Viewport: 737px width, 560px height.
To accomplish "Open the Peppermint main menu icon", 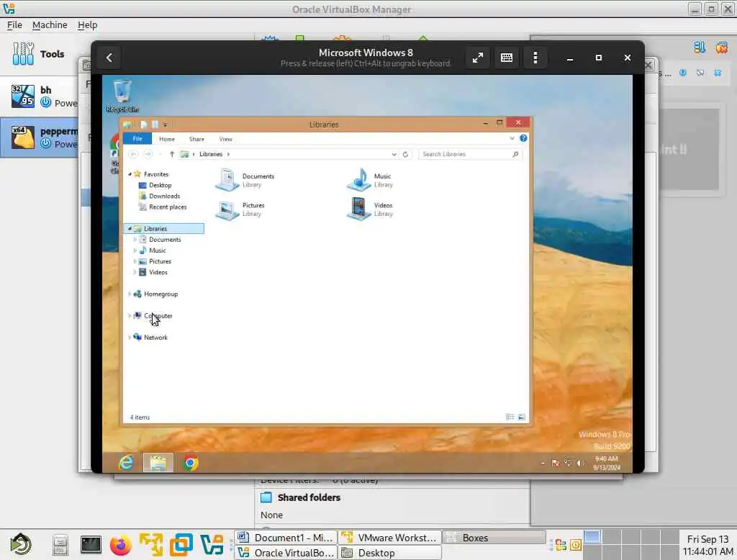I will 21,544.
